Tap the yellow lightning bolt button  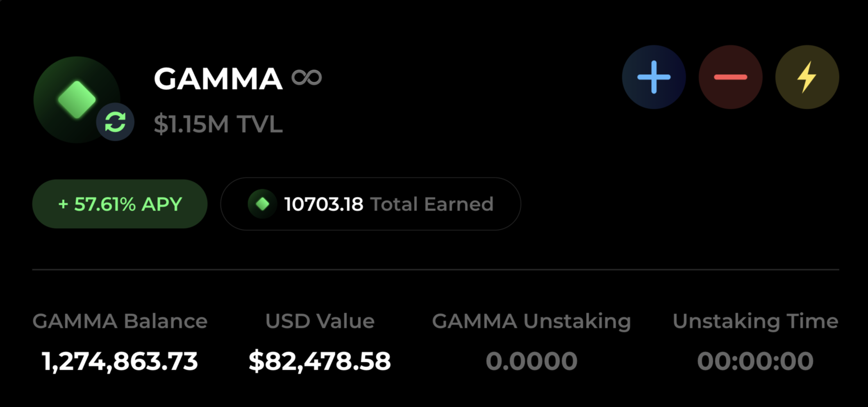807,77
